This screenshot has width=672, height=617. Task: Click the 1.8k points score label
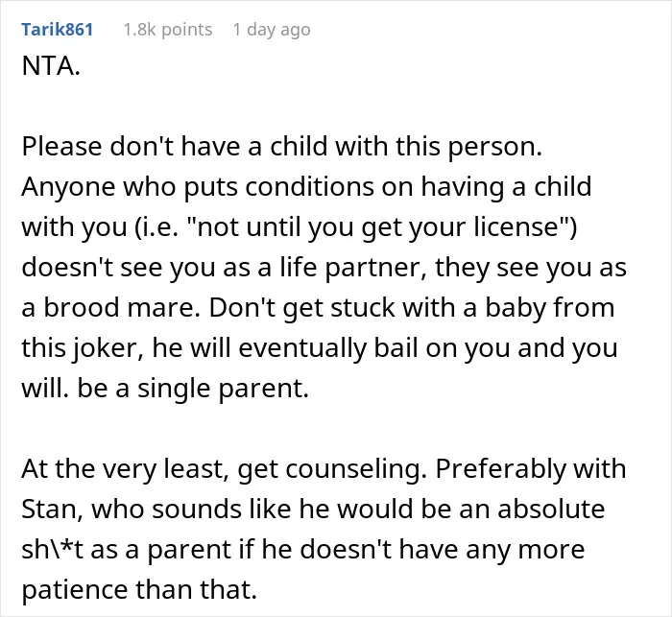coord(168,30)
